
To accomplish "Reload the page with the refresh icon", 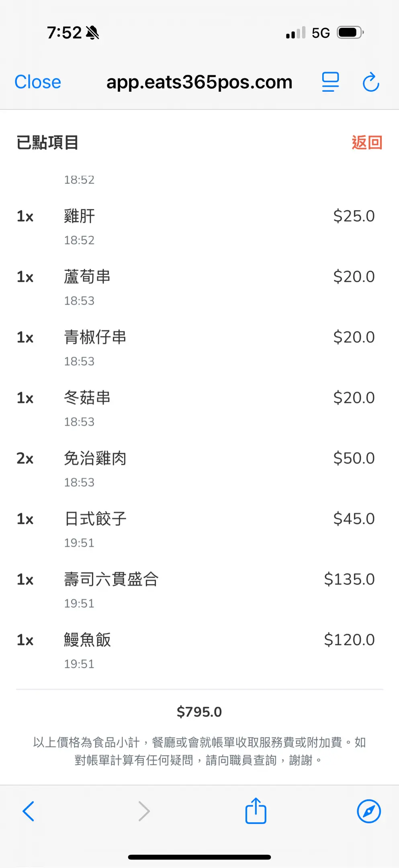I will click(370, 82).
